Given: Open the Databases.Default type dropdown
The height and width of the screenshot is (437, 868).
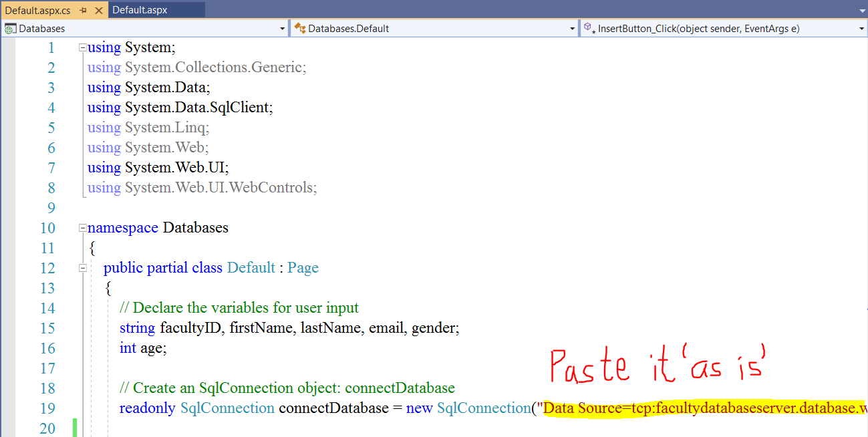Looking at the screenshot, I should 572,29.
